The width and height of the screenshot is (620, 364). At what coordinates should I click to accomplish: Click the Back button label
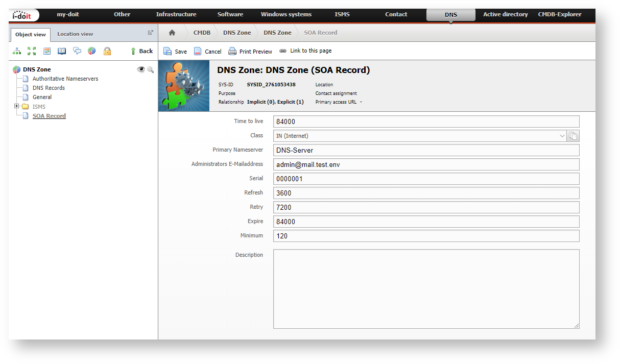[146, 51]
